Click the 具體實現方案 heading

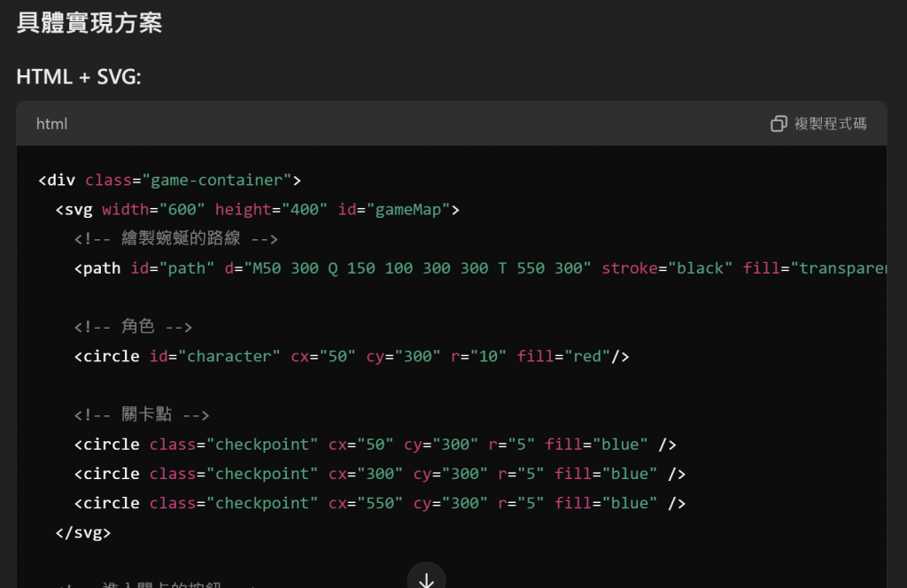(x=89, y=23)
